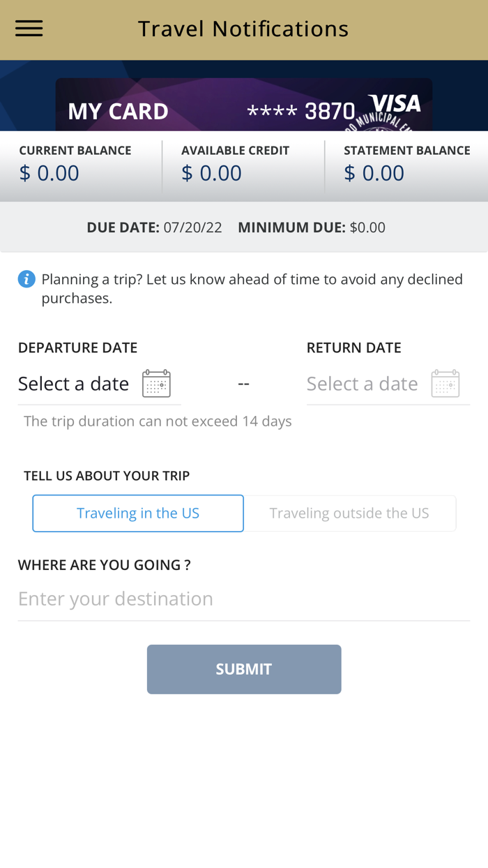Click the calendar icon next to departure date

click(x=157, y=382)
